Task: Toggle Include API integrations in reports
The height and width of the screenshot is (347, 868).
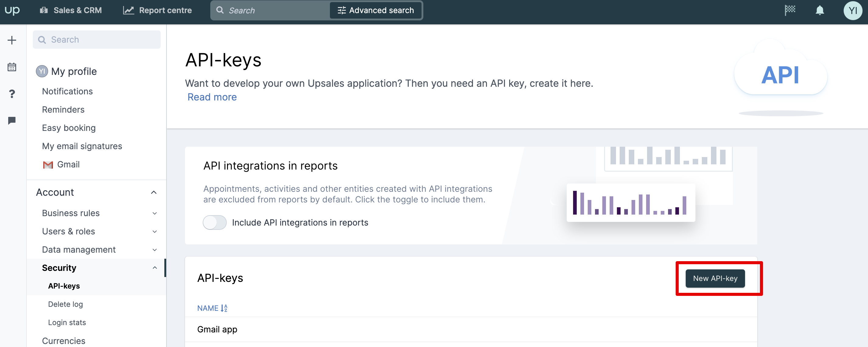Action: [215, 222]
